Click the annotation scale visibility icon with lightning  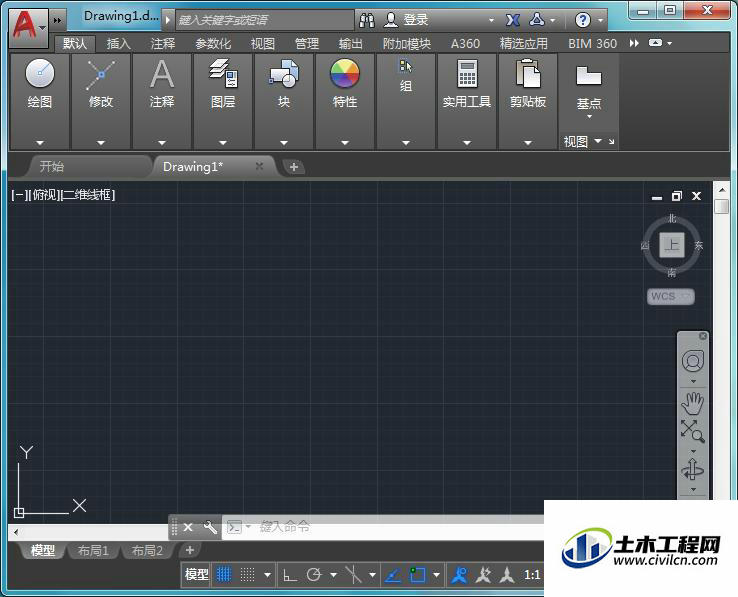483,575
